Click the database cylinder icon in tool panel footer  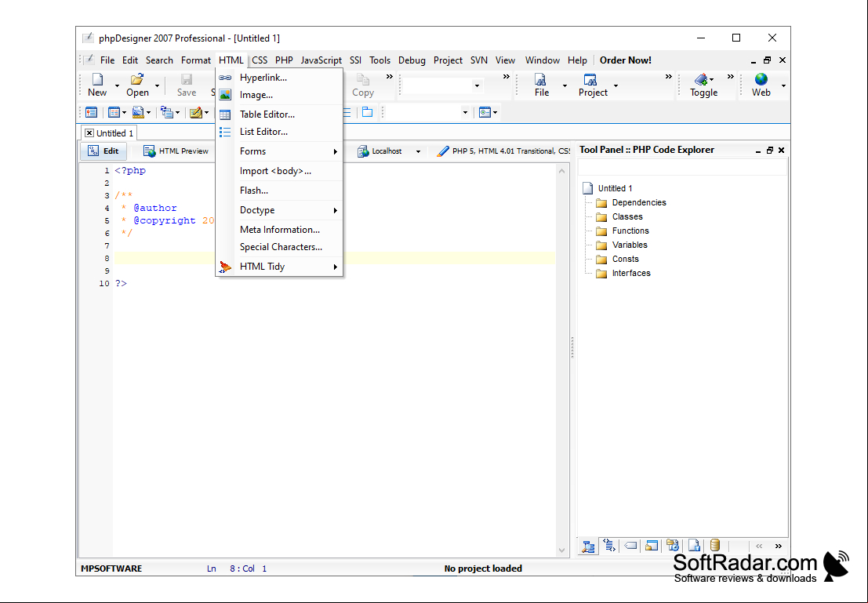point(715,546)
